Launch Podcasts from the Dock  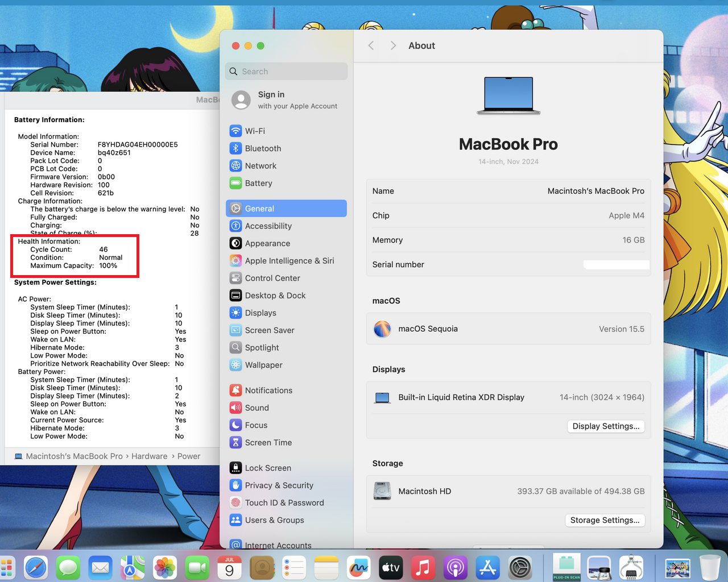(456, 567)
